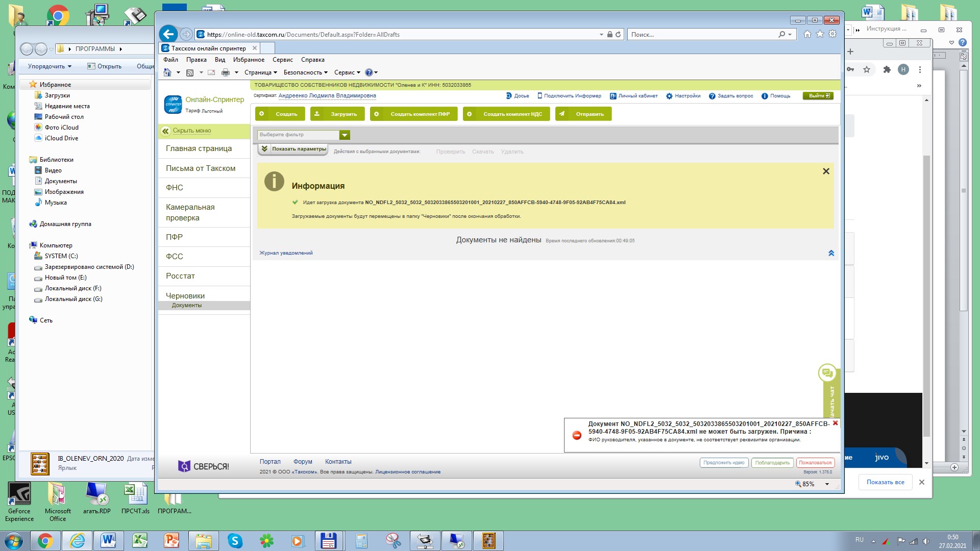This screenshot has width=980, height=551.
Task: Open the ПРСЧТ.xls desktop icon
Action: [135, 498]
